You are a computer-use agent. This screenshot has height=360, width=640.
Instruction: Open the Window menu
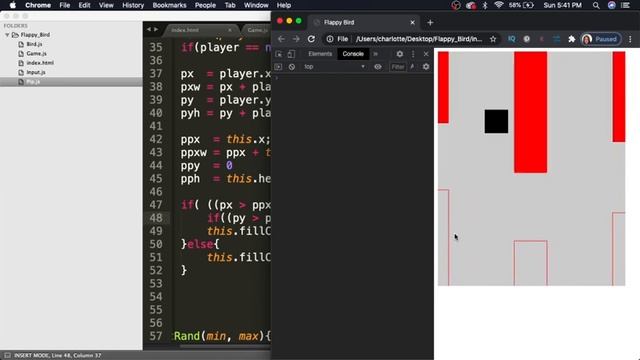point(256,5)
